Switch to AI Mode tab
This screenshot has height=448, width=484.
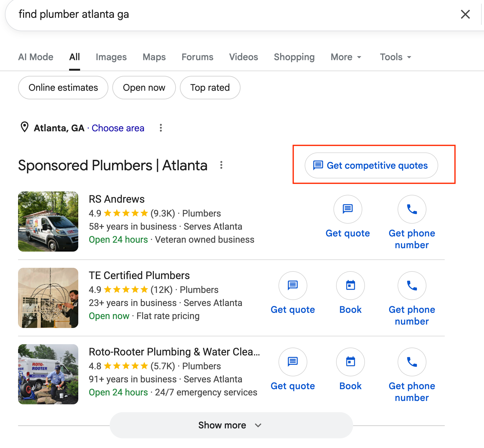tap(36, 57)
